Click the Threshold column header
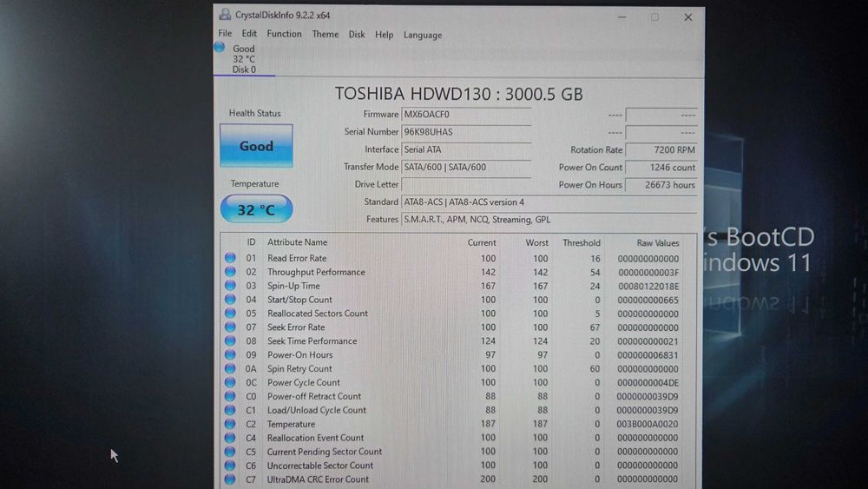The image size is (868, 489). pyautogui.click(x=582, y=242)
